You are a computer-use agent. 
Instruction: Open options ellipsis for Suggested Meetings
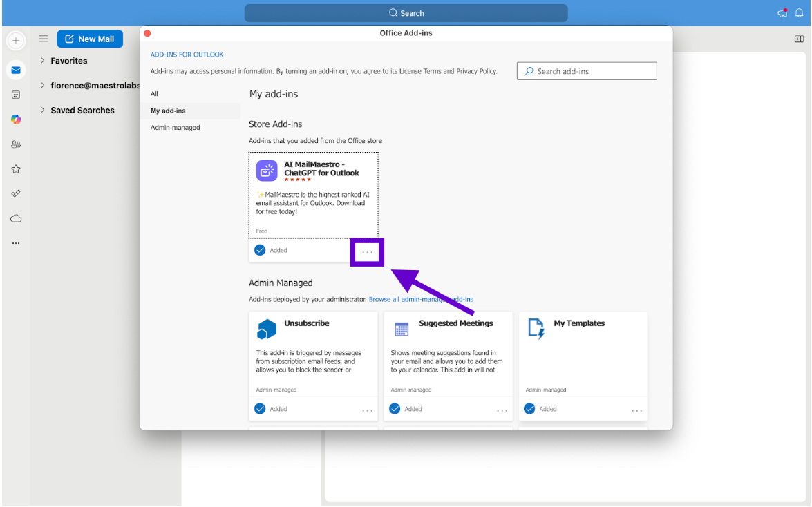coord(502,411)
